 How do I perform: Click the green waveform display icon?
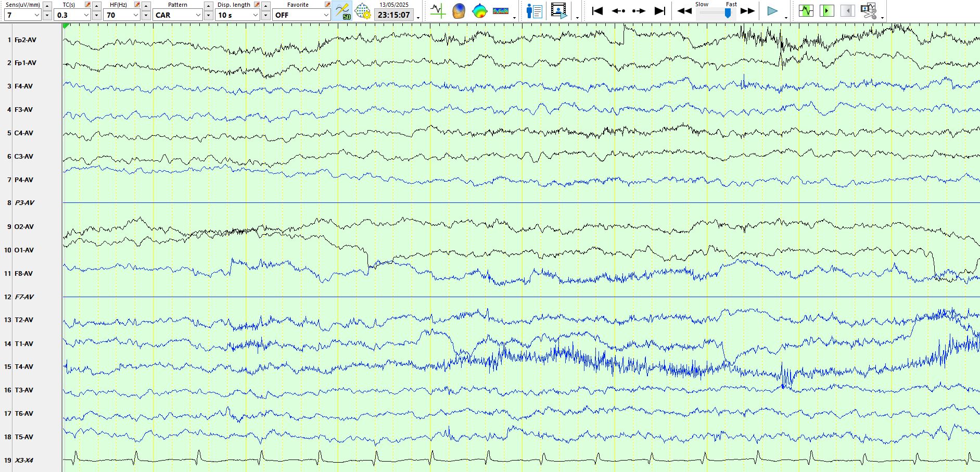pyautogui.click(x=806, y=10)
